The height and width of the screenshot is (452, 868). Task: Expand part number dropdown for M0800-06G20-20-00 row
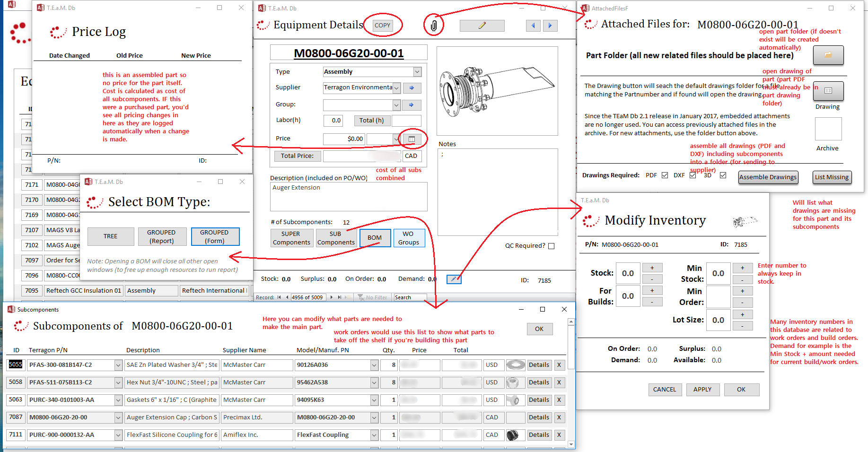[x=118, y=417]
